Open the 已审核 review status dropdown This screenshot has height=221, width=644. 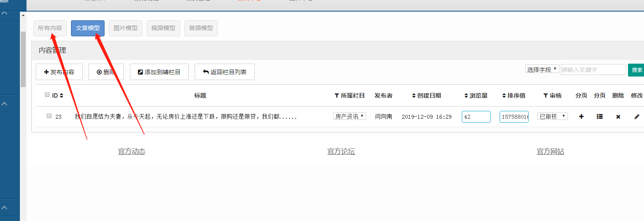click(552, 116)
